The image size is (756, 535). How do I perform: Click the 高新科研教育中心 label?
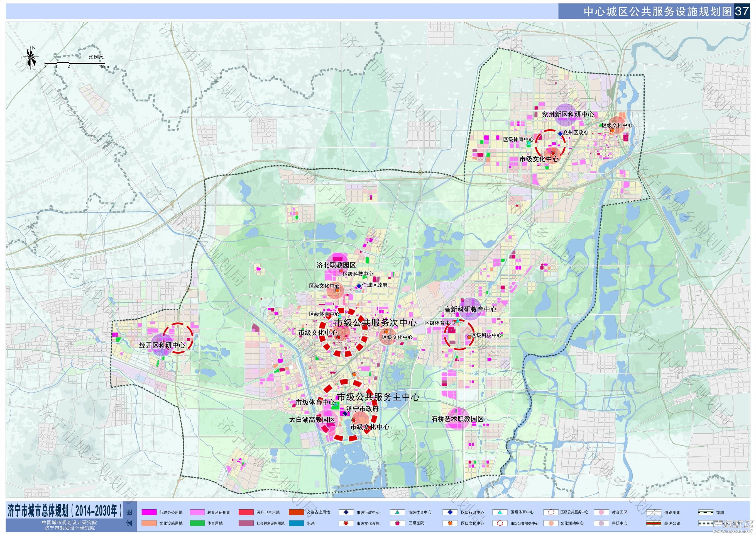(x=471, y=309)
